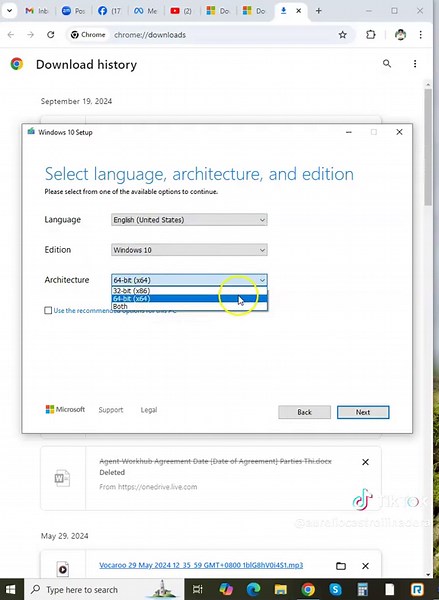Open Calculator from the taskbar
Image resolution: width=439 pixels, height=600 pixels.
click(x=362, y=590)
